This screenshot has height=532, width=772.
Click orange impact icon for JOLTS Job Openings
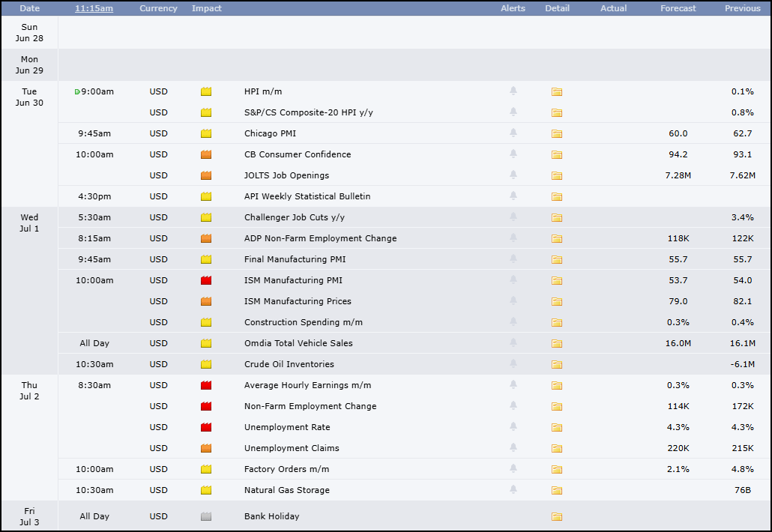tap(206, 175)
